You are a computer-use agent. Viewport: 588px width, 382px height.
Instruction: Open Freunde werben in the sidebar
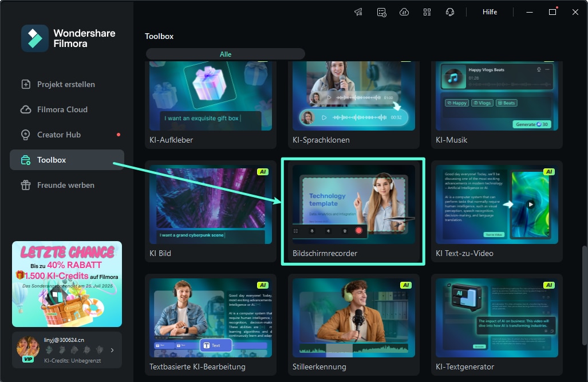coord(67,185)
